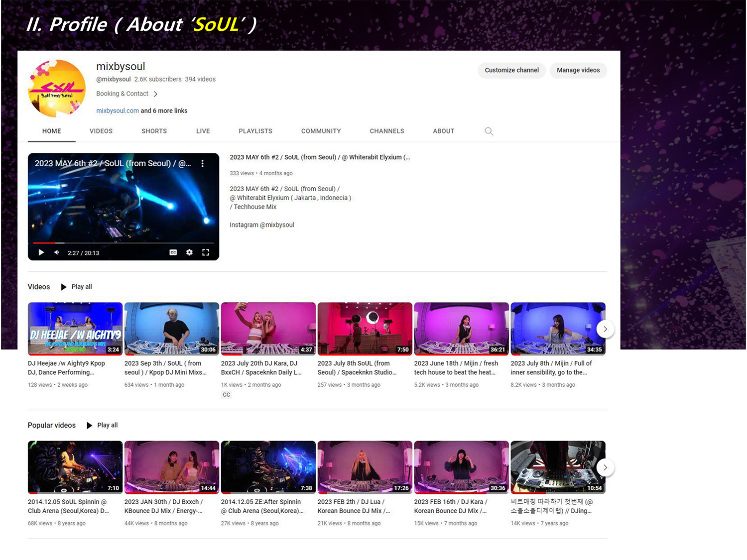Click the Play all icon beside Popular videos
This screenshot has width=747, height=560.
90,425
